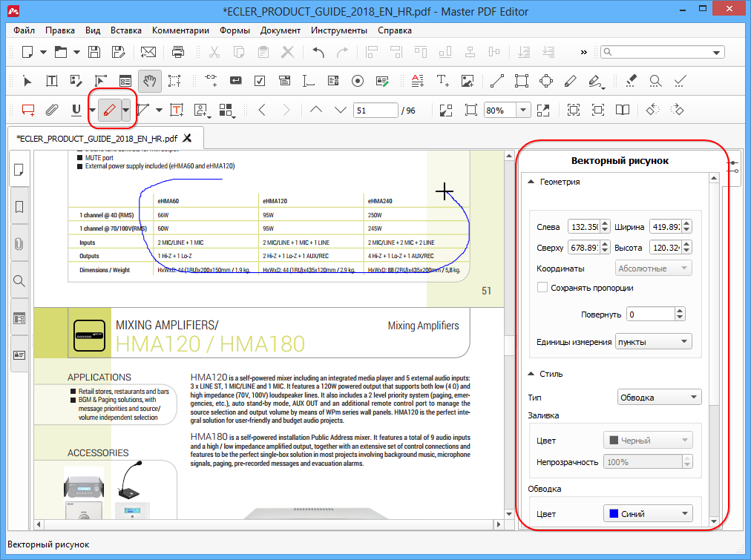Click the Print icon in toolbar
This screenshot has width=751, height=560.
coord(178,52)
